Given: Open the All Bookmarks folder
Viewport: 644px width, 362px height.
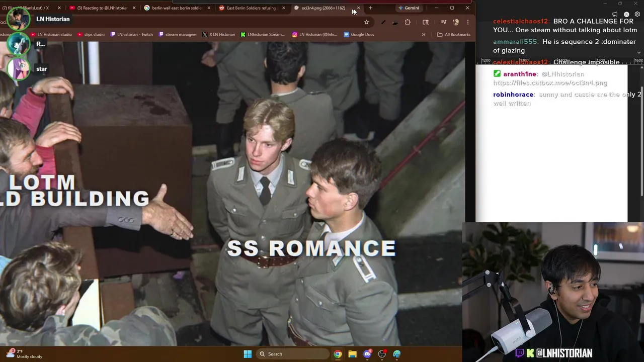Looking at the screenshot, I should [x=454, y=35].
